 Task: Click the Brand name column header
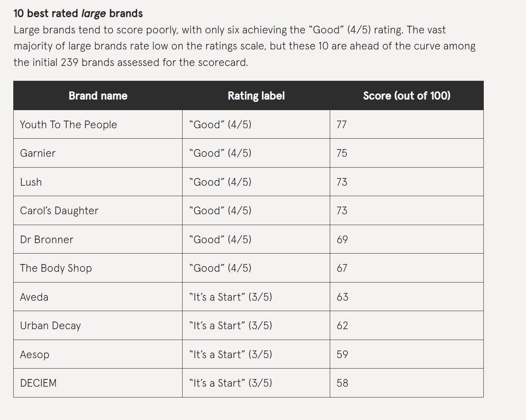tap(98, 96)
